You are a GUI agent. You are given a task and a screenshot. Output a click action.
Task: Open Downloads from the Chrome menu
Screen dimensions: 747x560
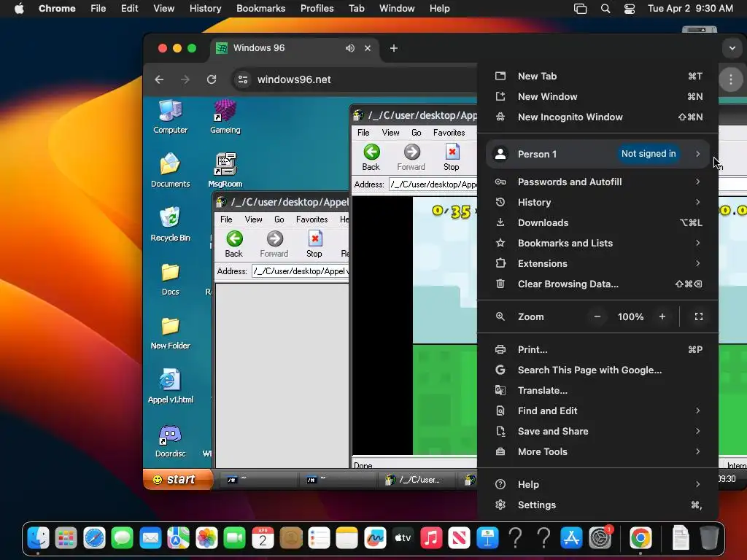coord(597,223)
